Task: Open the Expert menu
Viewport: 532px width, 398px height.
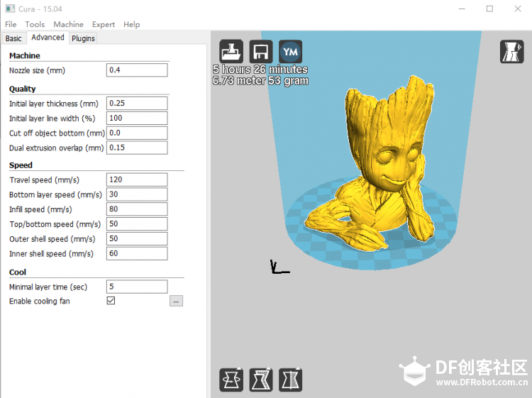Action: (104, 24)
